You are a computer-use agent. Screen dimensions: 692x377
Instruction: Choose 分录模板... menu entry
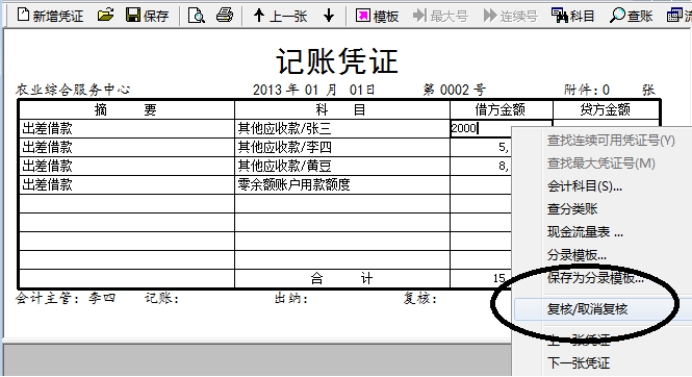577,255
